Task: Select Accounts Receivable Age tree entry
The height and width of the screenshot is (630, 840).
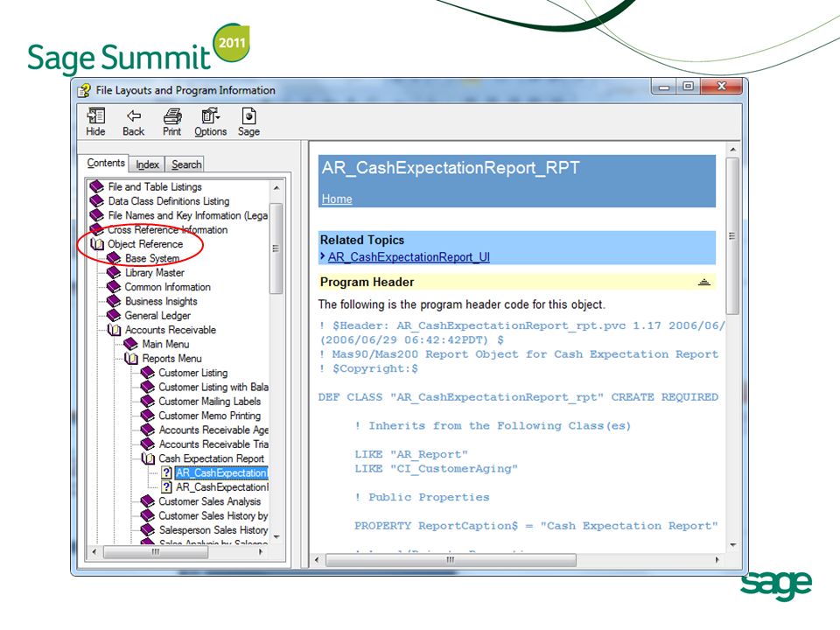Action: (x=213, y=430)
